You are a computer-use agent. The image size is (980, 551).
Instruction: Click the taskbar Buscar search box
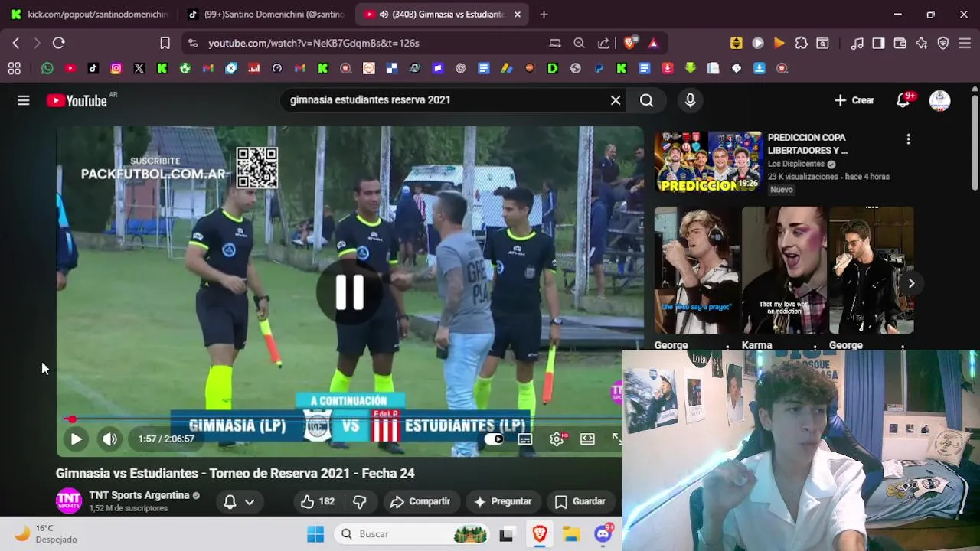[x=413, y=534]
